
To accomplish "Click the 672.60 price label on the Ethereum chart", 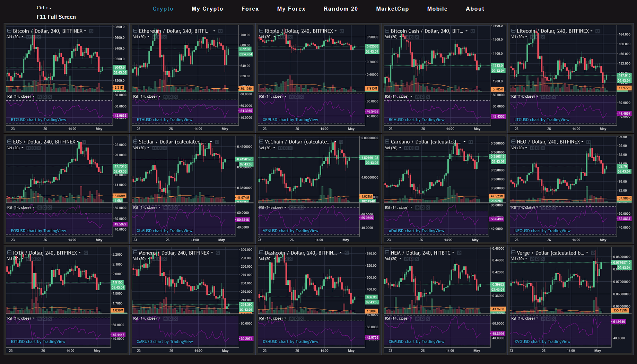I will coord(245,49).
